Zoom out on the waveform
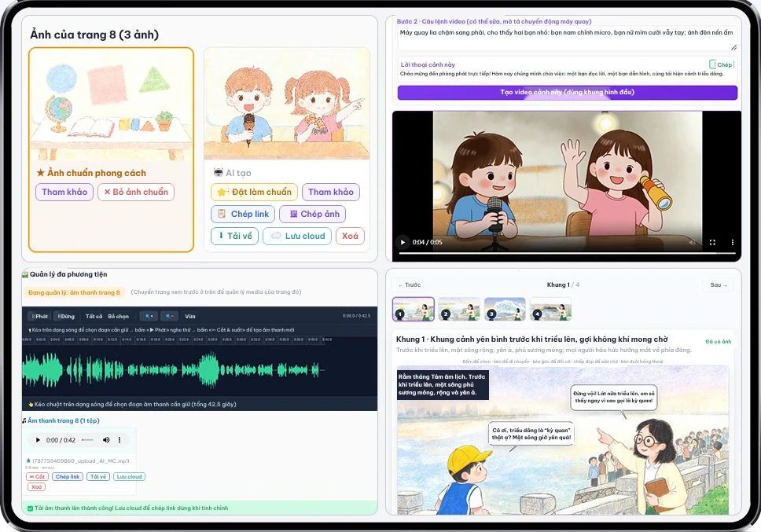This screenshot has width=761, height=532. point(169,316)
